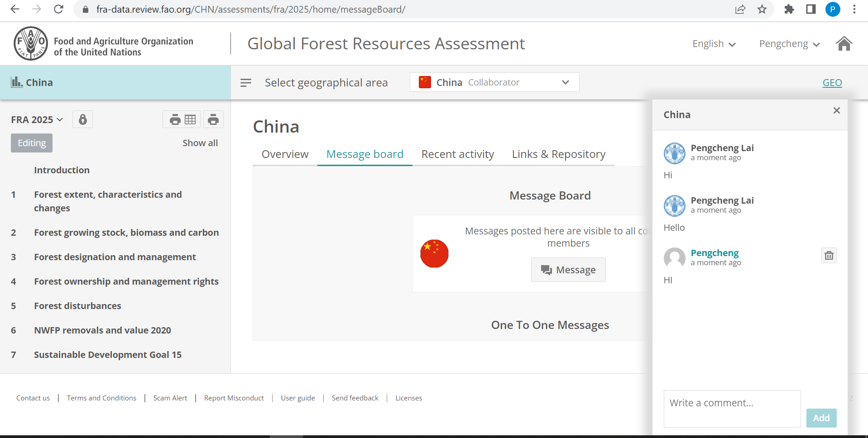The image size is (868, 438).
Task: Open Terms and Conditions in the footer
Action: [101, 398]
